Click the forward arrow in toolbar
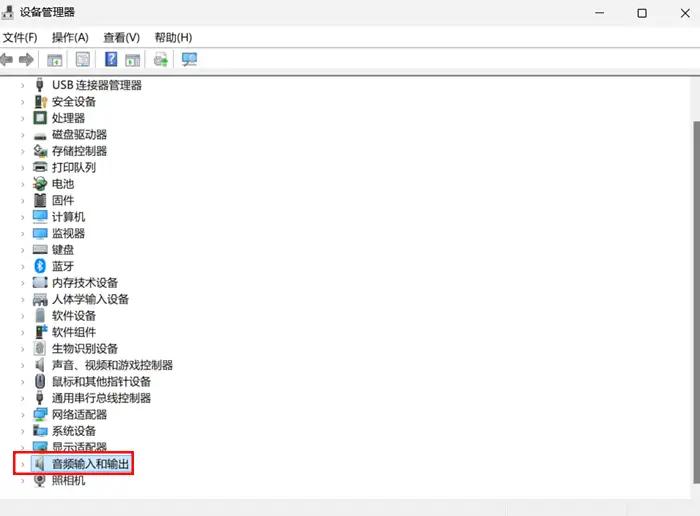 point(27,60)
